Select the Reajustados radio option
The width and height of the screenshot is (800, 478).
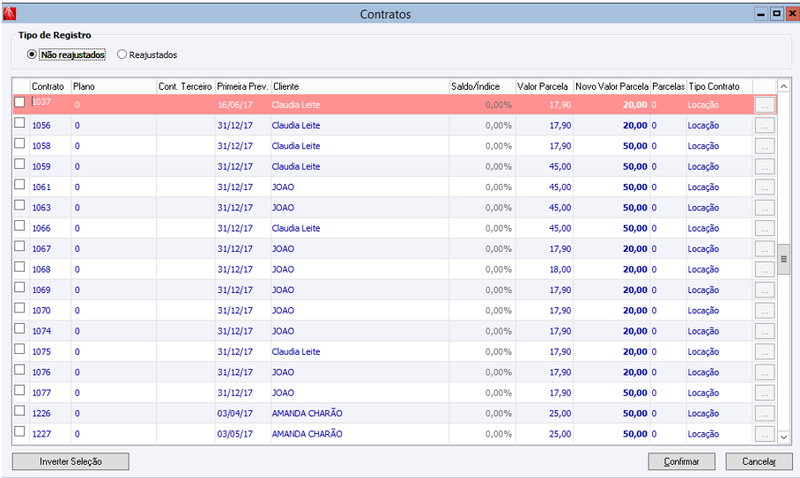coord(147,55)
